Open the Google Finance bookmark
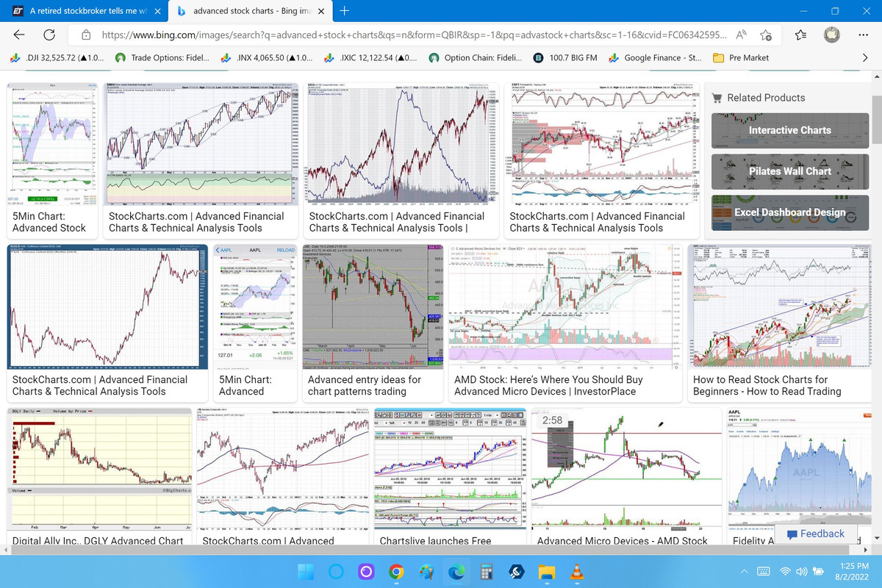Screen dimensions: 882x588 (x=654, y=57)
